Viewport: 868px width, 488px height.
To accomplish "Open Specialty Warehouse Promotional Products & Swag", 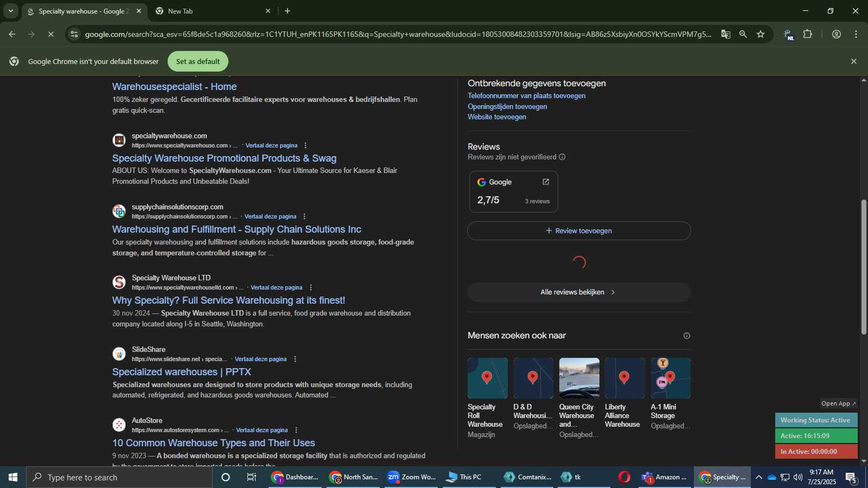I will click(224, 158).
